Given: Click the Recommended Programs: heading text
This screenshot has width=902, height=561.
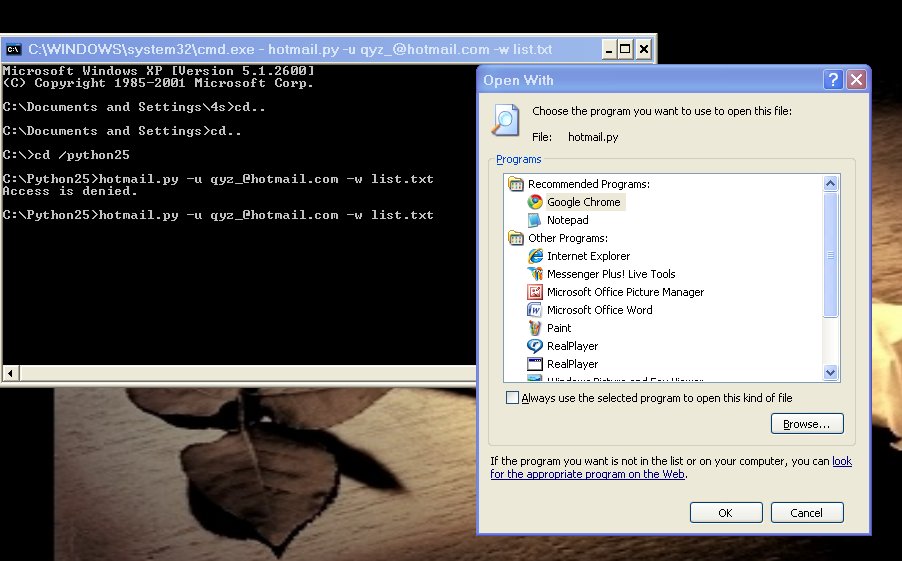Looking at the screenshot, I should coord(588,184).
